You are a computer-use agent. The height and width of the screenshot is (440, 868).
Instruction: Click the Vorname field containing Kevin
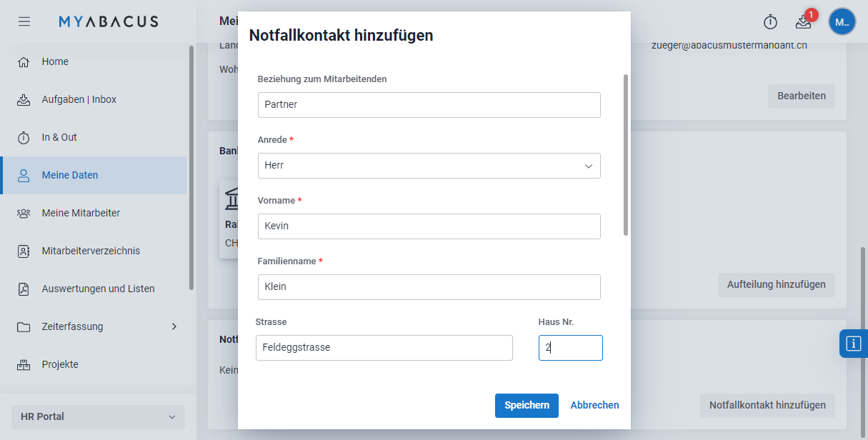click(x=429, y=226)
